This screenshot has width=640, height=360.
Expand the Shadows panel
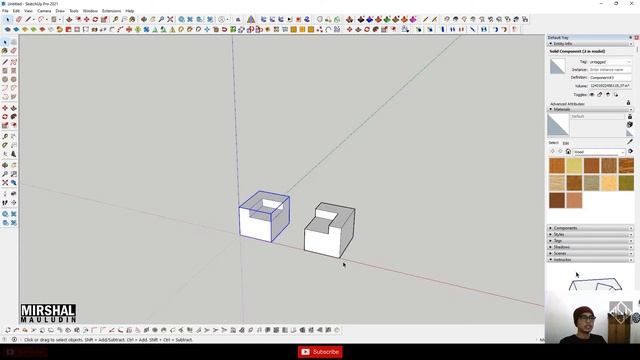(x=590, y=247)
